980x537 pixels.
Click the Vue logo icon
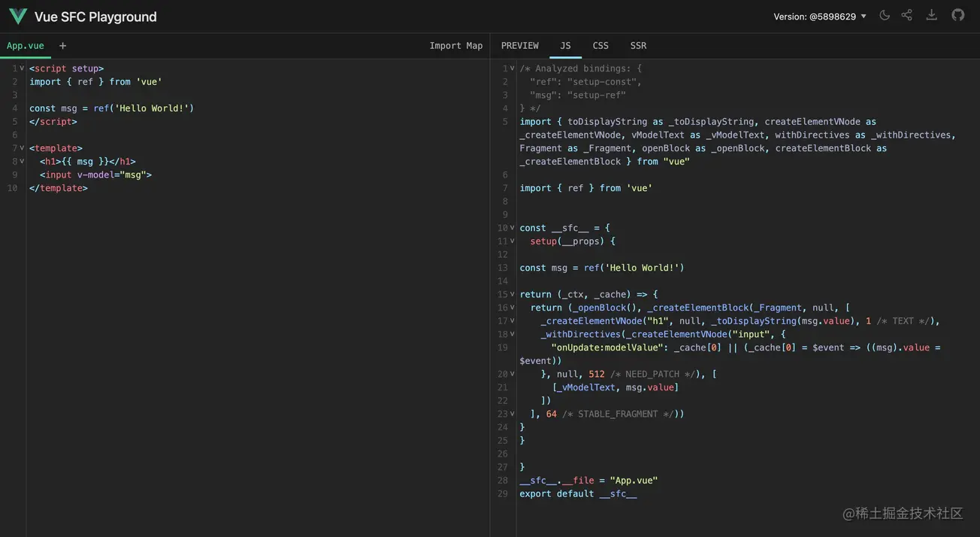coord(18,17)
